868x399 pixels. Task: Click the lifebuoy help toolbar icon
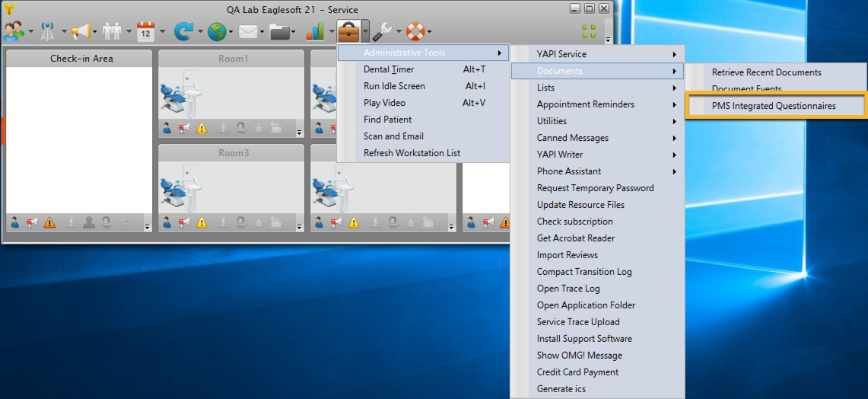coord(415,31)
